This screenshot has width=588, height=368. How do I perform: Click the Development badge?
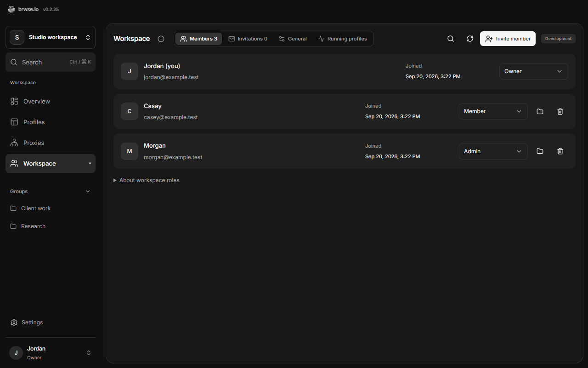(558, 39)
